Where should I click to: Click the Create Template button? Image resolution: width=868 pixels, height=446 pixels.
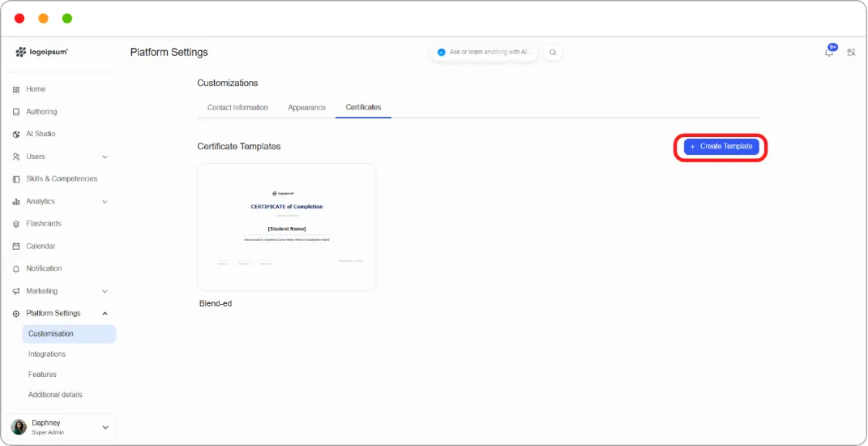721,146
